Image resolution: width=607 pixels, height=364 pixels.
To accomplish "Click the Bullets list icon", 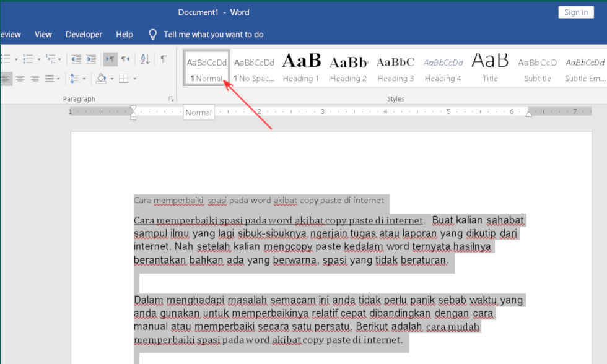I will tap(6, 59).
